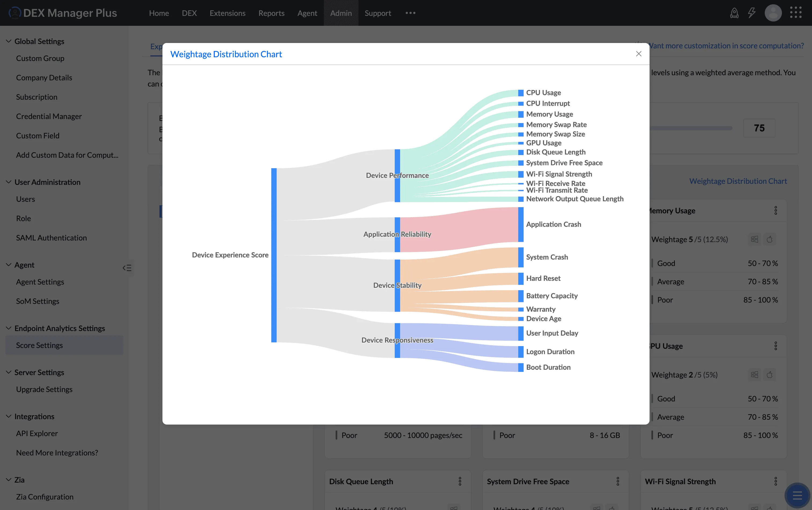Open the Role settings page
This screenshot has height=510, width=812.
[x=24, y=218]
